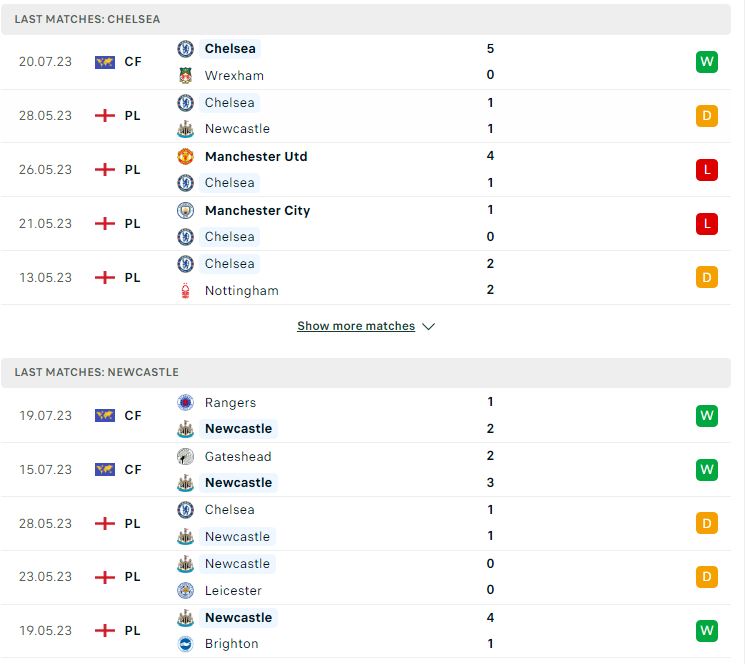Viewport: 745px width, 664px height.
Task: Select the 19.07.23 Rangers vs Newcastle match row
Action: coord(366,416)
